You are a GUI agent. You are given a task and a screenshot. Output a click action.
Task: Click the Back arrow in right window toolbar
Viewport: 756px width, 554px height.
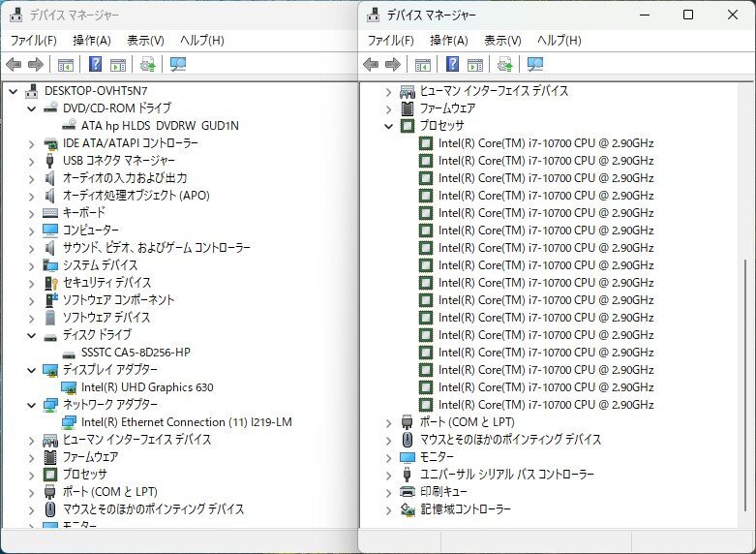pos(371,64)
